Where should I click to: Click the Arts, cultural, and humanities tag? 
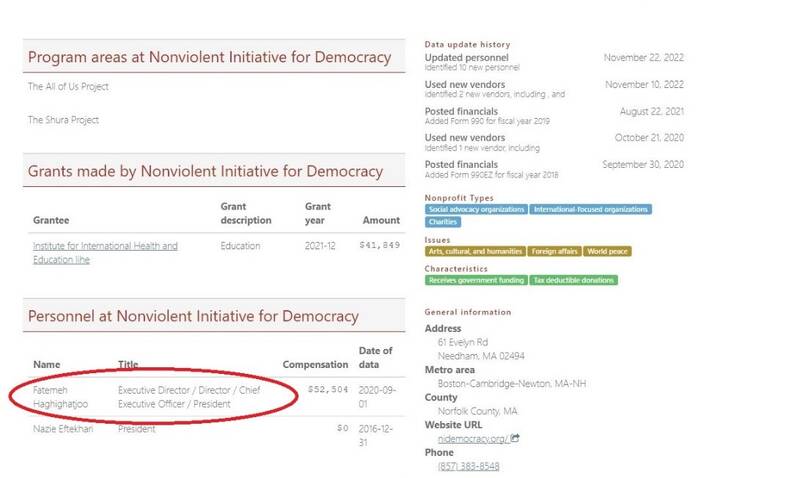(x=474, y=251)
